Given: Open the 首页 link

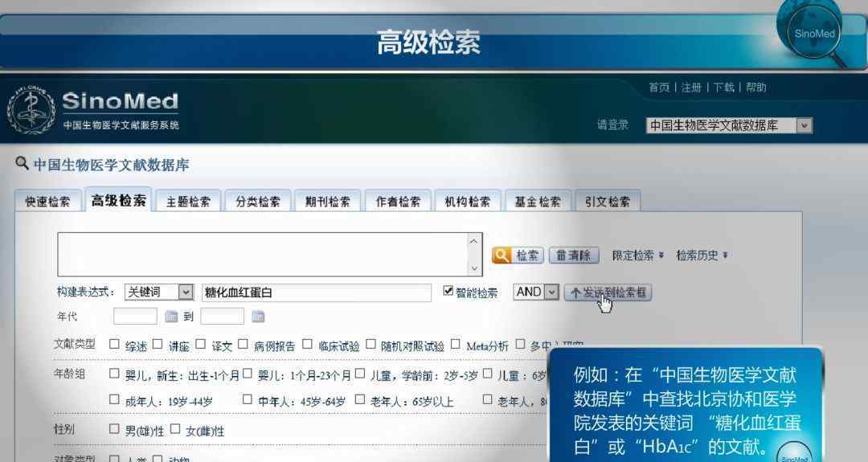Looking at the screenshot, I should [659, 88].
